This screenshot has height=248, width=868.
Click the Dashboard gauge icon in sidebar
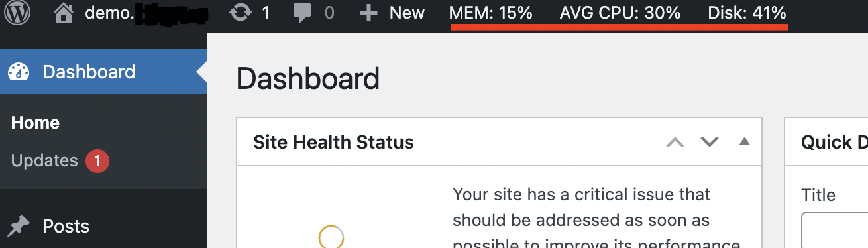tap(19, 72)
